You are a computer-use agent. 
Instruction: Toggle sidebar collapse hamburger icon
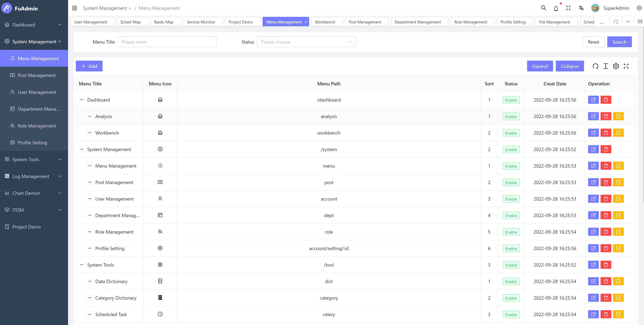pos(74,8)
